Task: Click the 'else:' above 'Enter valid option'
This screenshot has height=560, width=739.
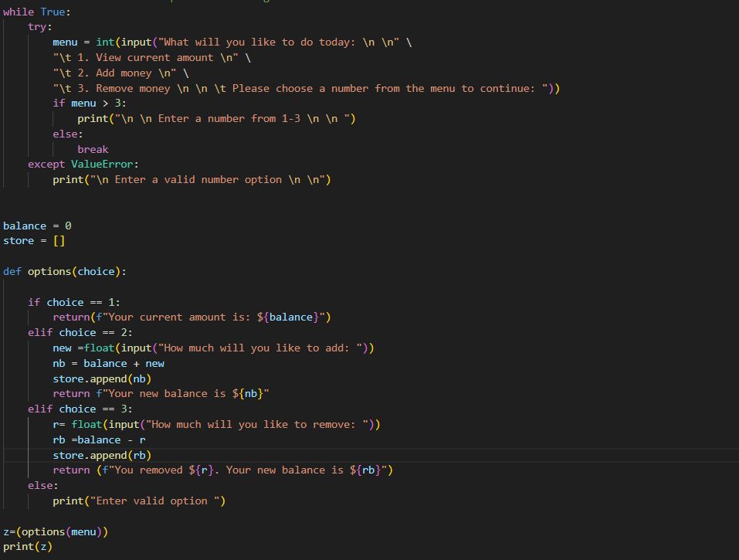Action: point(43,486)
